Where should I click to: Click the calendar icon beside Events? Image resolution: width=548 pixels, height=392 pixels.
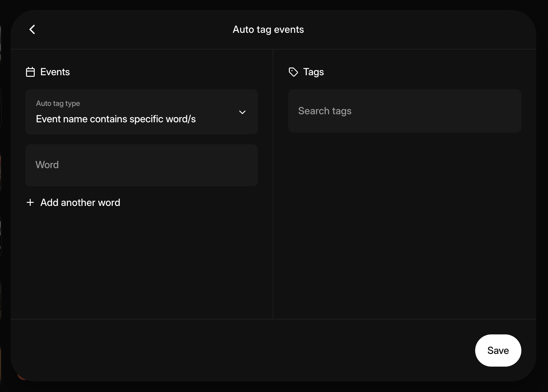30,72
